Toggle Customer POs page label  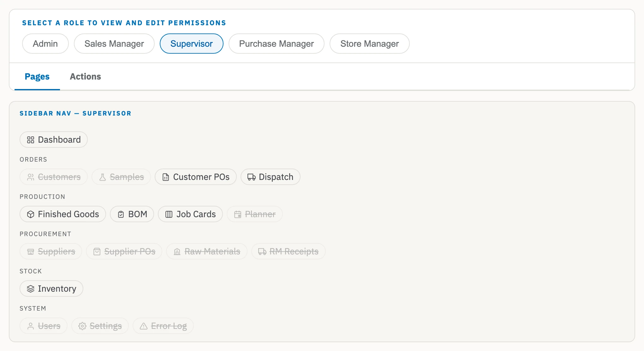pyautogui.click(x=201, y=177)
